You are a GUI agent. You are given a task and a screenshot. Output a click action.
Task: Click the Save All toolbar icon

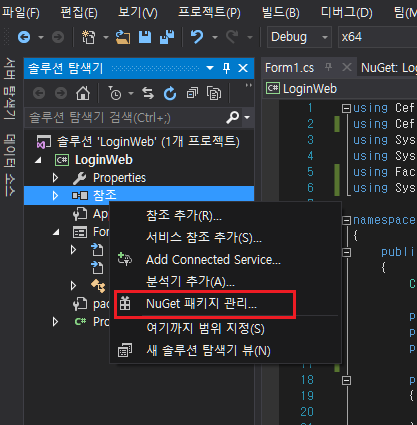coord(167,37)
